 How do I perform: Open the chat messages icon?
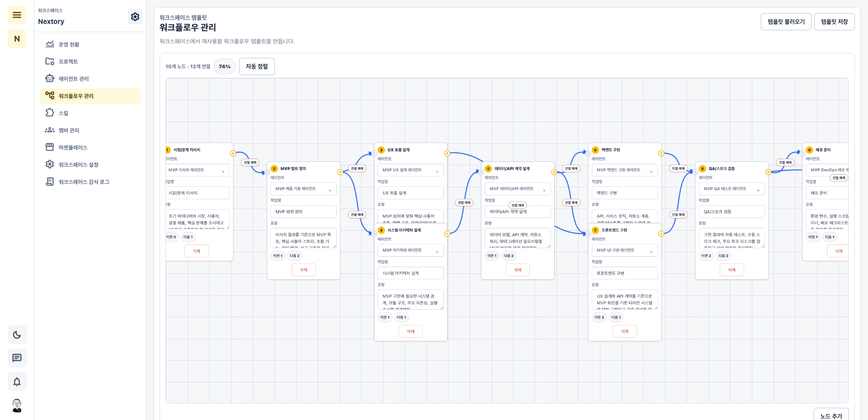(17, 358)
